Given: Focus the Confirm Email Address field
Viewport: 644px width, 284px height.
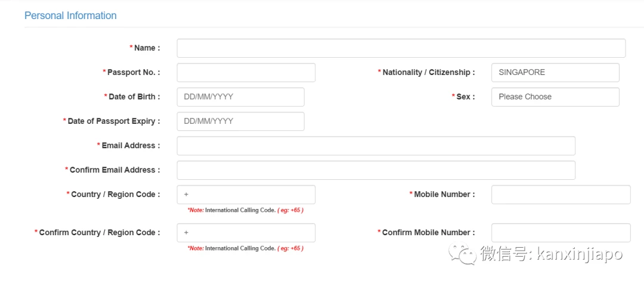Looking at the screenshot, I should tap(376, 170).
